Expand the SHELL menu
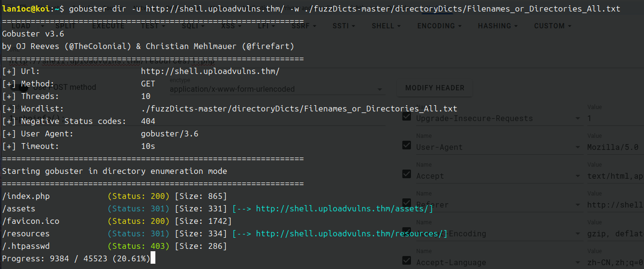Image resolution: width=644 pixels, height=269 pixels. pos(386,26)
